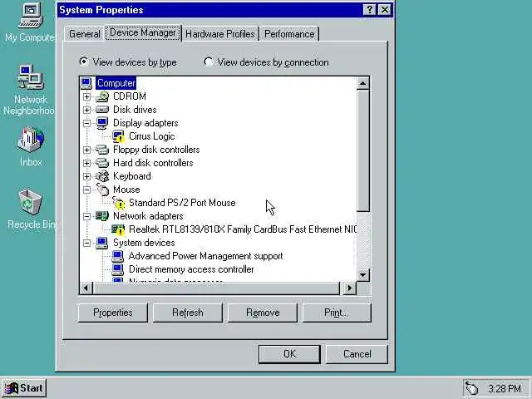Click the vertical scrollbar up arrow
The width and height of the screenshot is (532, 399).
click(x=363, y=83)
